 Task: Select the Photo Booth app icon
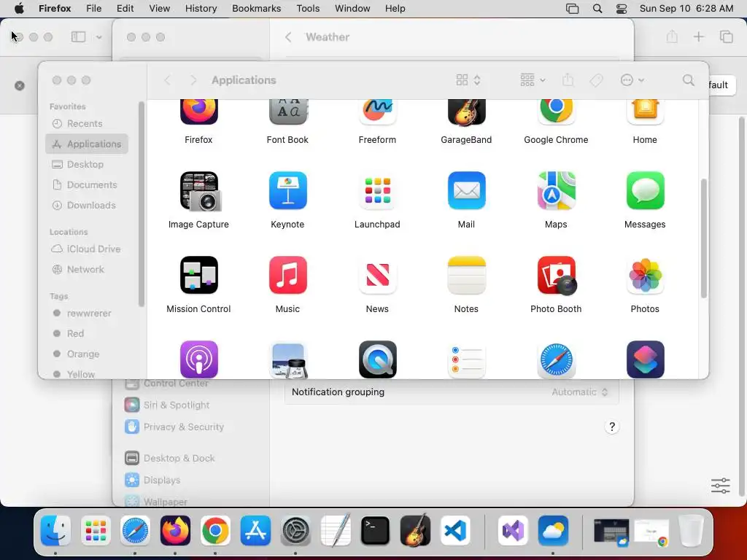tap(557, 275)
